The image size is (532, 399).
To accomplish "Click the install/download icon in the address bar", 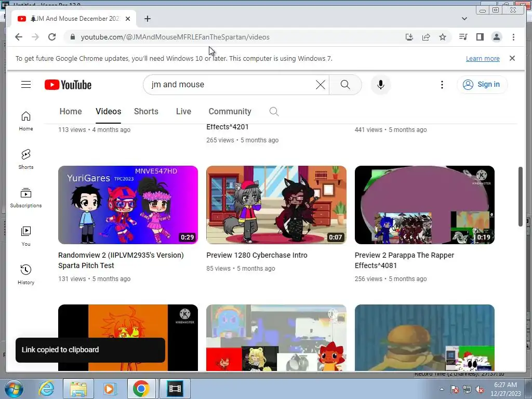I will coord(409,37).
